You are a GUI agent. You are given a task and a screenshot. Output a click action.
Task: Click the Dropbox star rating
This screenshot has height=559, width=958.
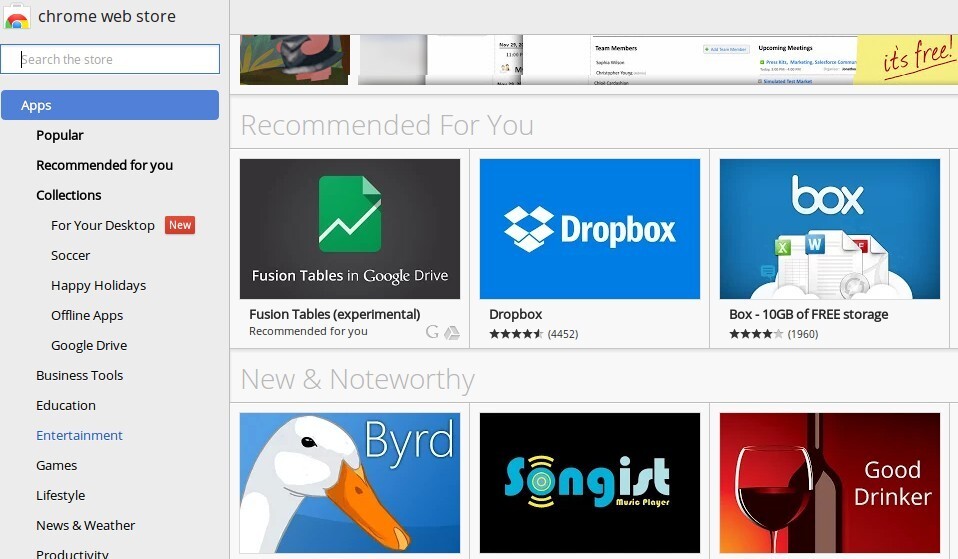[516, 334]
